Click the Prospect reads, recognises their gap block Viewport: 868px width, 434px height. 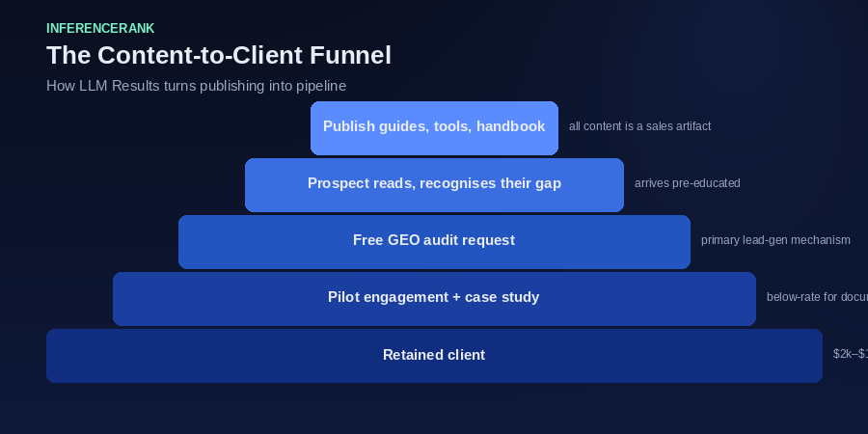click(434, 185)
